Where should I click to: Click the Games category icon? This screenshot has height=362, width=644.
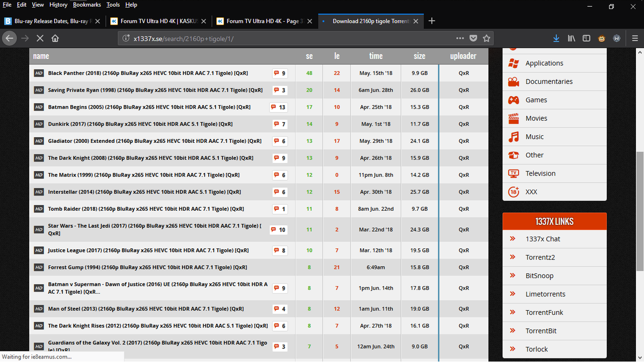[513, 100]
